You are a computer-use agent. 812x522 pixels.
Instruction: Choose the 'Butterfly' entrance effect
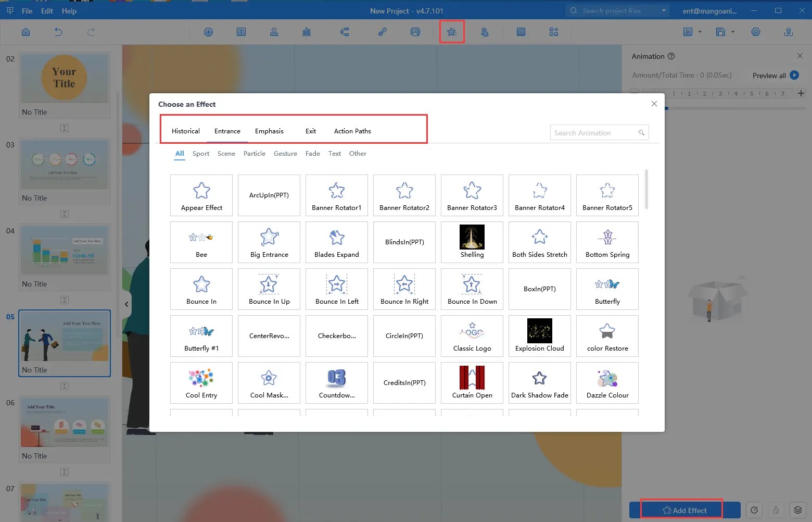pos(607,289)
